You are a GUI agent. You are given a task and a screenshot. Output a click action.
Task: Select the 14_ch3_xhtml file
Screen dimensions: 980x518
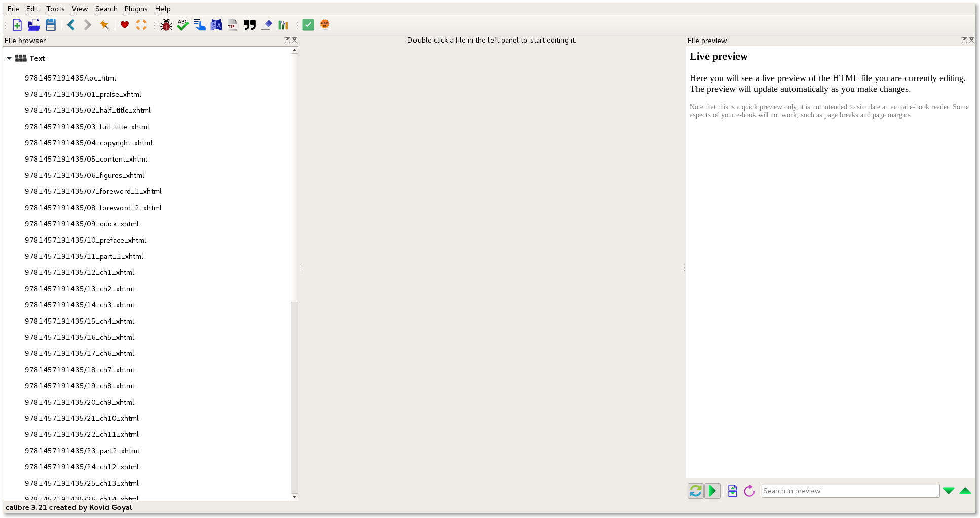tap(80, 305)
